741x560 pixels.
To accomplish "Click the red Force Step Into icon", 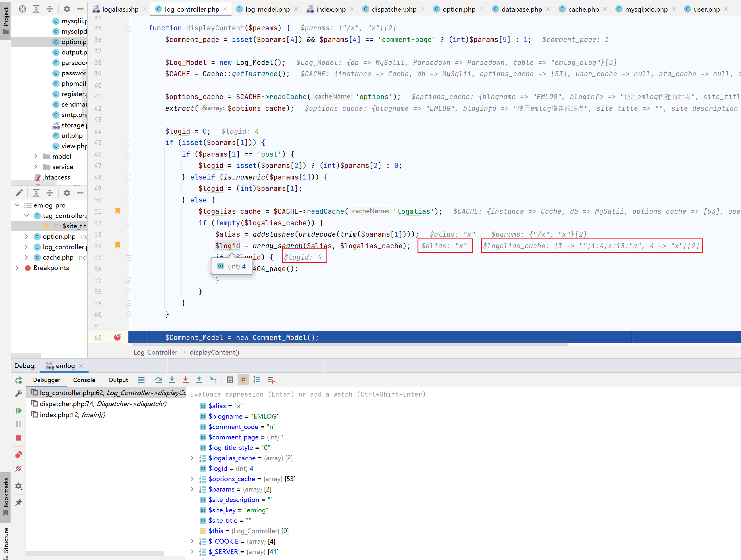I will 186,380.
